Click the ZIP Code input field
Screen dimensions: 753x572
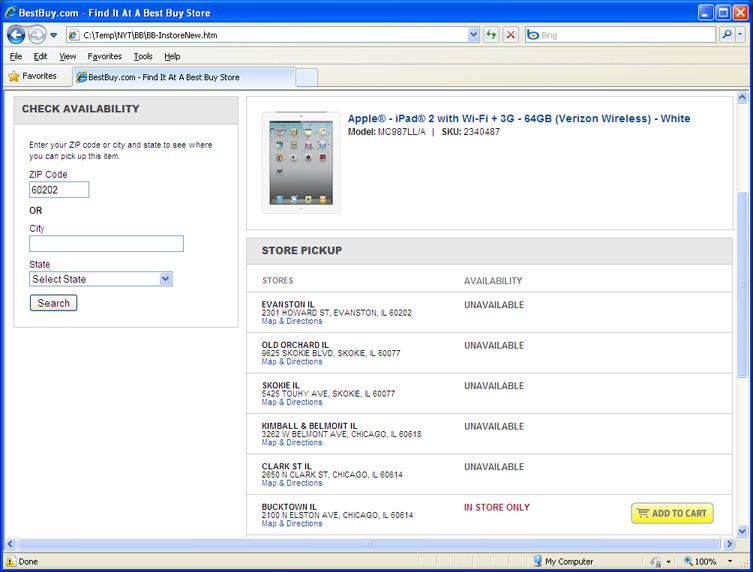click(59, 190)
